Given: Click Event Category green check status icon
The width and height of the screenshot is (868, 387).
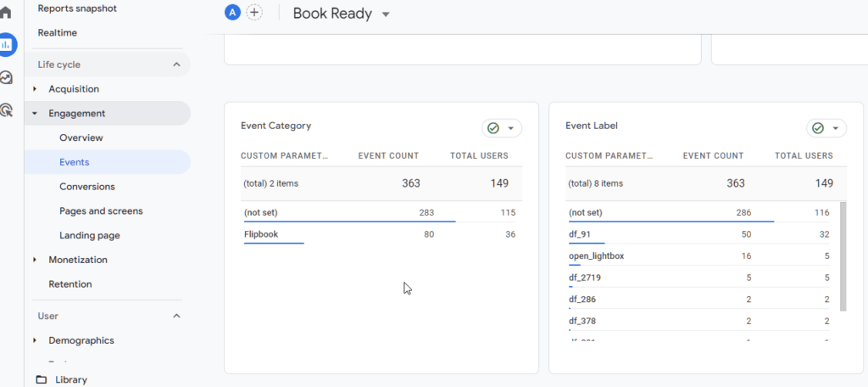Looking at the screenshot, I should coord(492,128).
